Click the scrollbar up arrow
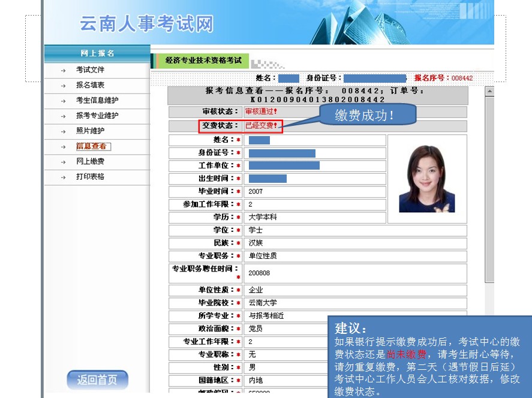 [489, 92]
